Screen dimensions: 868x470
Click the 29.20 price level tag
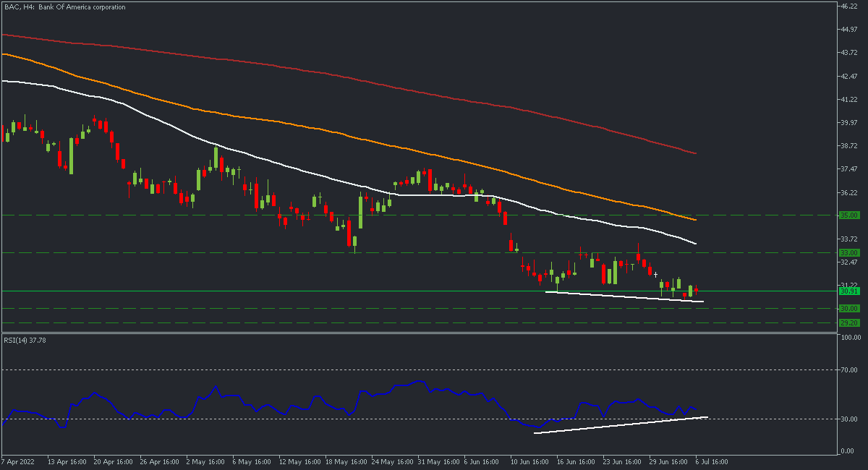click(x=848, y=323)
